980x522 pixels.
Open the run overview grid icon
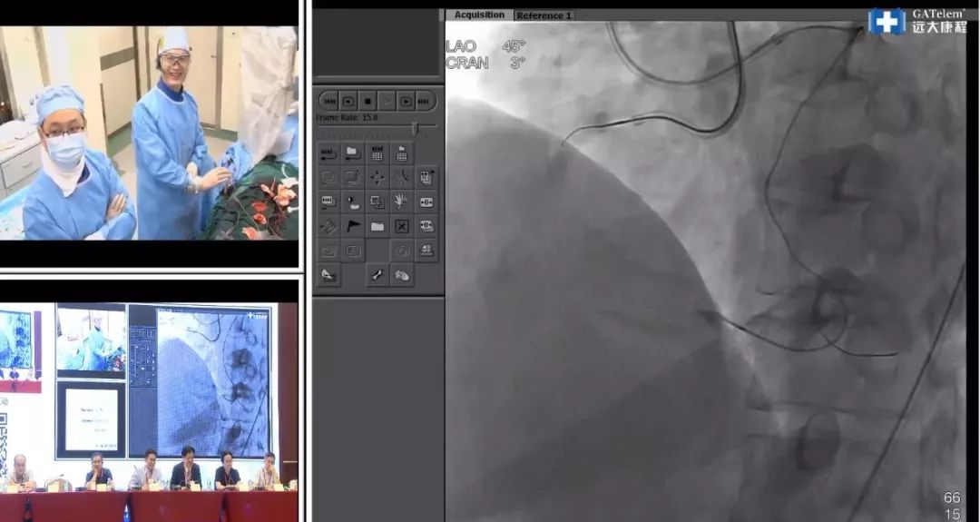[377, 153]
